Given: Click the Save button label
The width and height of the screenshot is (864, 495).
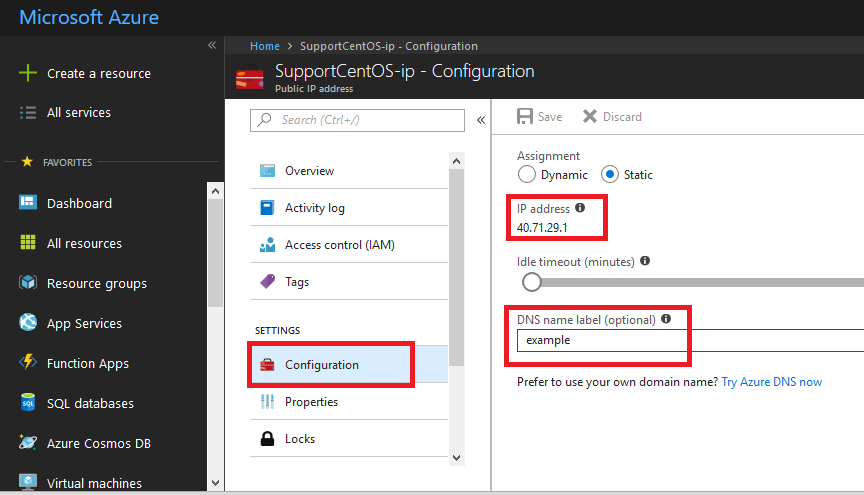Looking at the screenshot, I should [x=550, y=117].
